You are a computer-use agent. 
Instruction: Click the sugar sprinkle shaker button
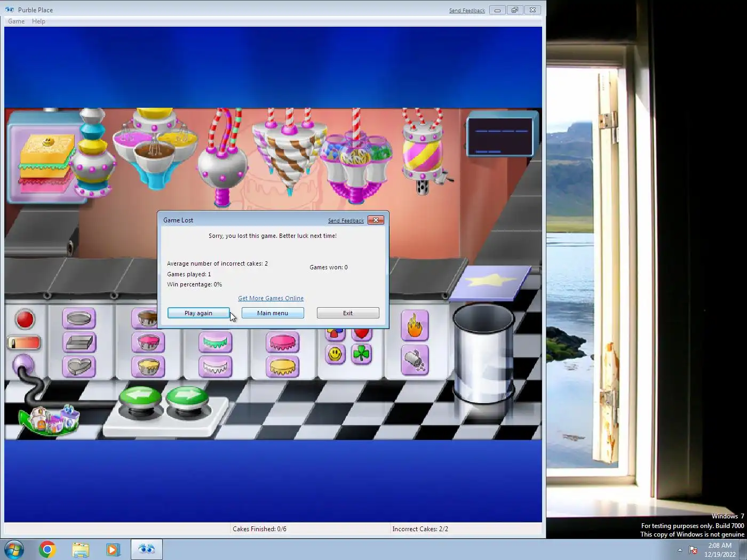[415, 360]
